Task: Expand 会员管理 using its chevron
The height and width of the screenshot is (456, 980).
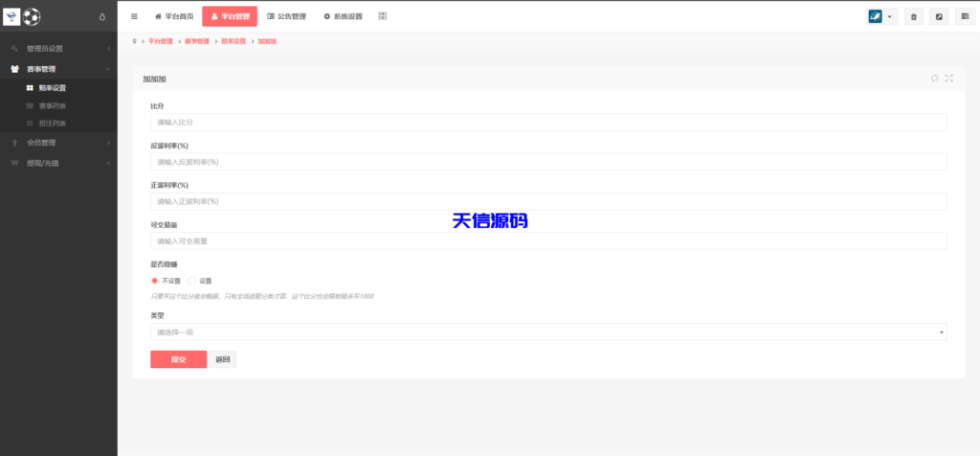Action: point(108,143)
